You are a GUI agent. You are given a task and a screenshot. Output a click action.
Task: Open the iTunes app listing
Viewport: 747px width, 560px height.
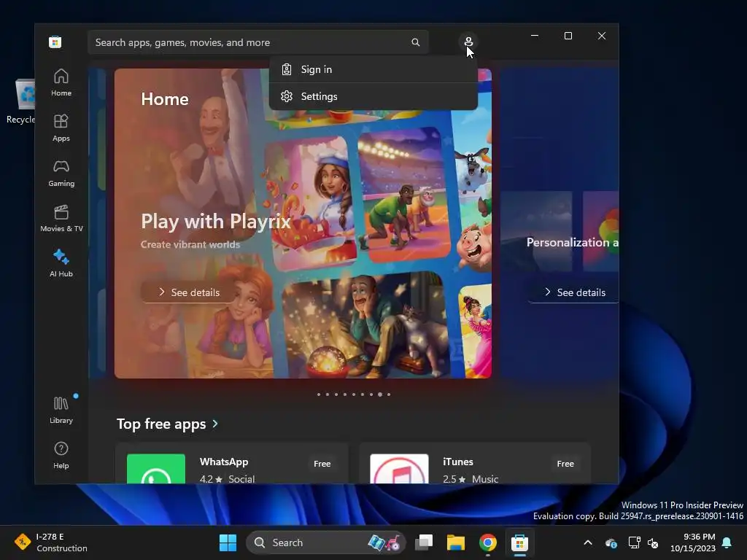[475, 463]
